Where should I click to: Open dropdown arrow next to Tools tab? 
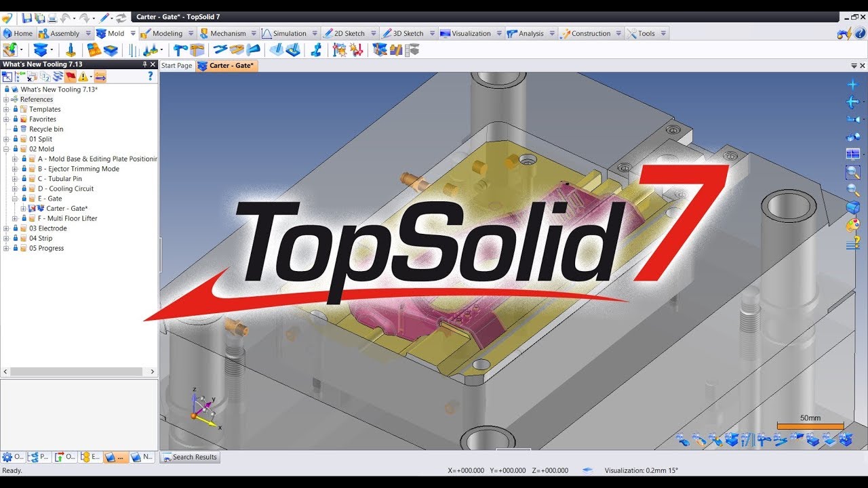(x=663, y=33)
